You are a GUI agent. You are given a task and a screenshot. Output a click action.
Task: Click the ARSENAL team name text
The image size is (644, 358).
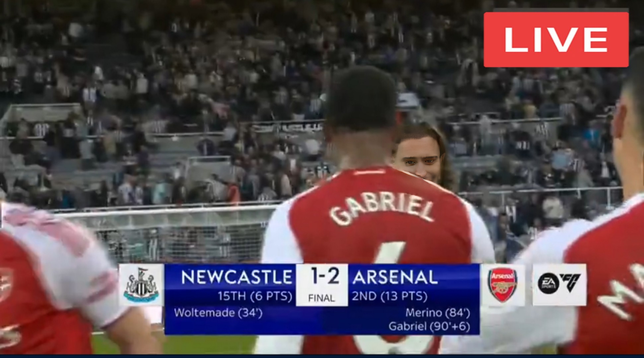pos(395,277)
